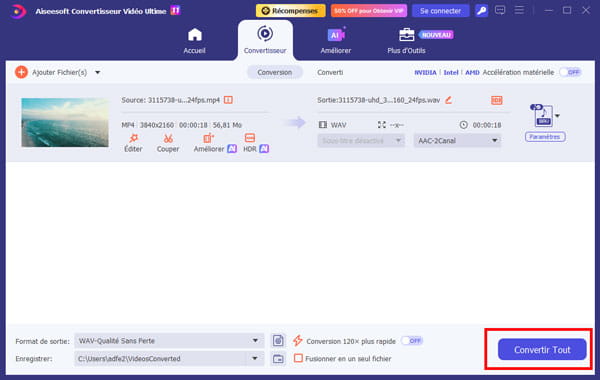The height and width of the screenshot is (380, 600).
Task: Open the Enregistrer folder path dropdown
Action: pyautogui.click(x=169, y=359)
